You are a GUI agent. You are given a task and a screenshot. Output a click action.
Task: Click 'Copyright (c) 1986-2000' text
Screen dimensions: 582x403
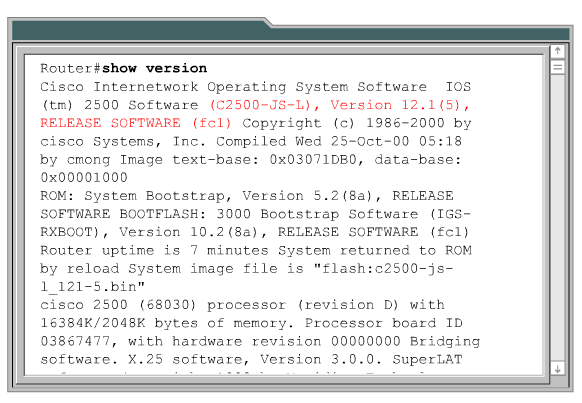(x=343, y=123)
